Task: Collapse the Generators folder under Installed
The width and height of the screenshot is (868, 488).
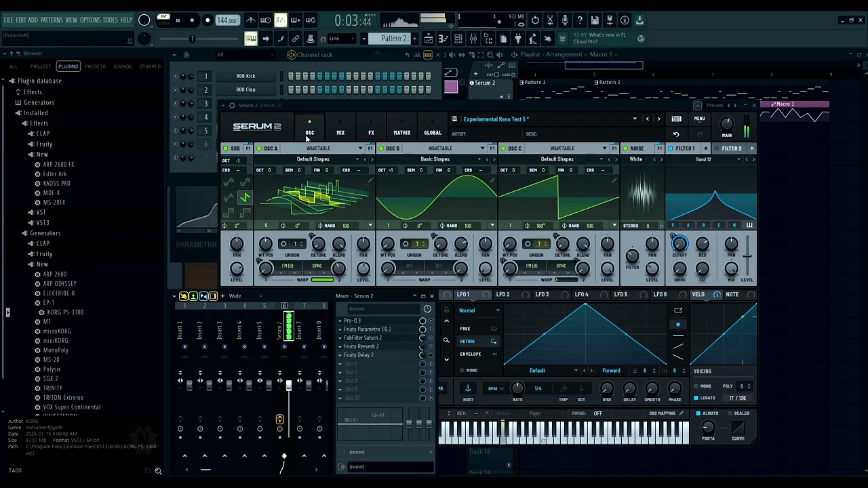Action: tap(24, 233)
